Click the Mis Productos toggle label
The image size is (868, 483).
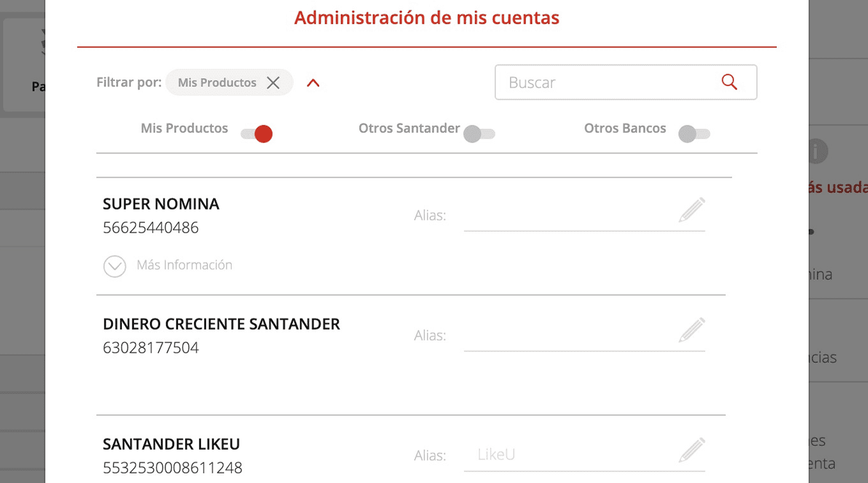click(x=184, y=128)
